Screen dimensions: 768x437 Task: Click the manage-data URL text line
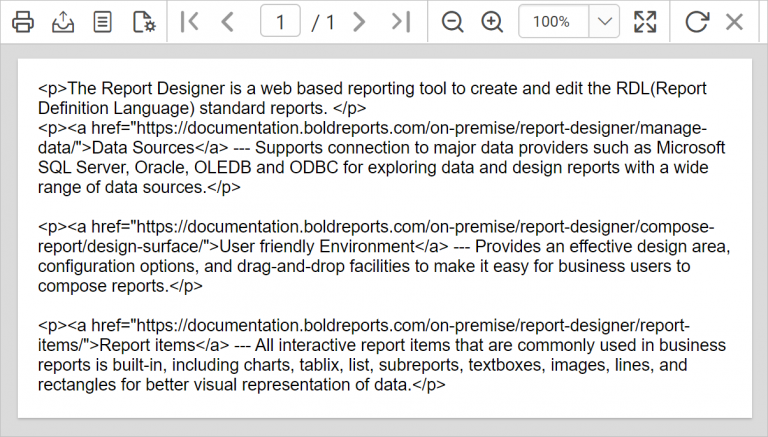tap(372, 128)
